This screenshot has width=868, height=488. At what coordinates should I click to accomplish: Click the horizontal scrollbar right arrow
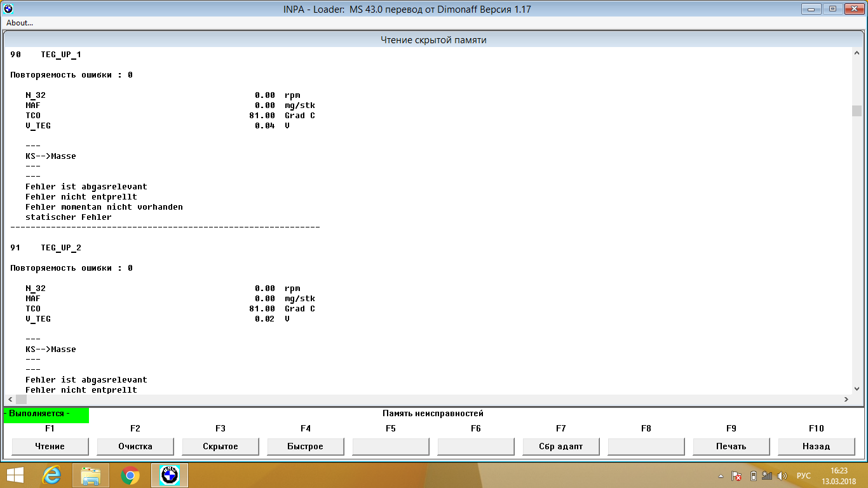846,399
